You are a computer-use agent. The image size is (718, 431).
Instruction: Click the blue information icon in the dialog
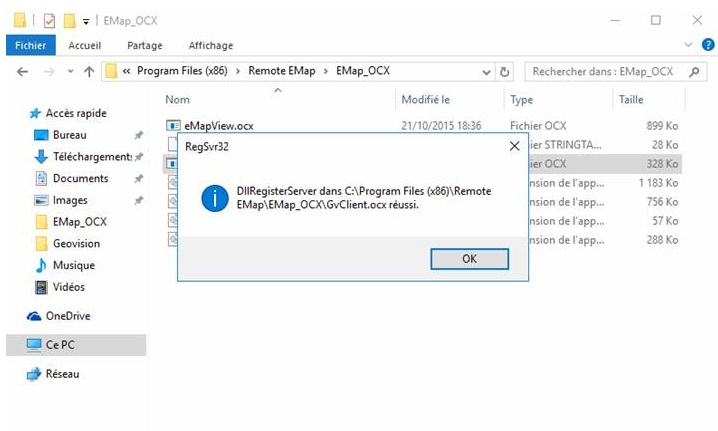[215, 198]
